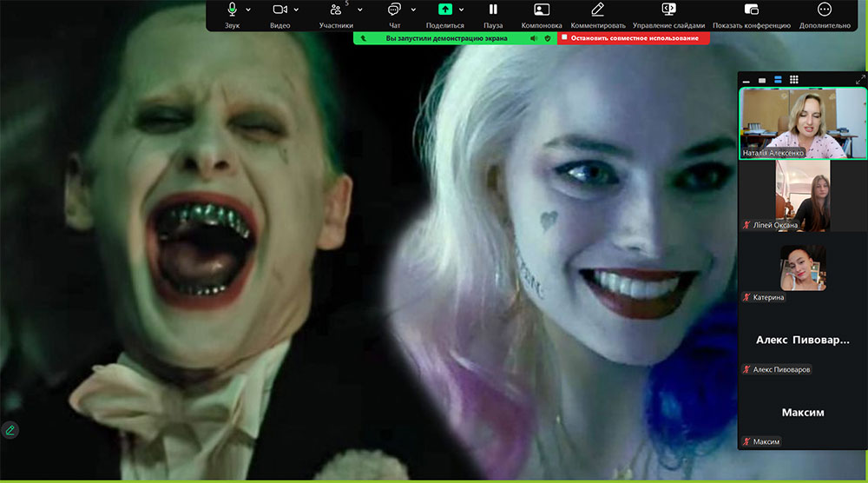
Task: Switch video panel to vertical strip view
Action: (778, 80)
